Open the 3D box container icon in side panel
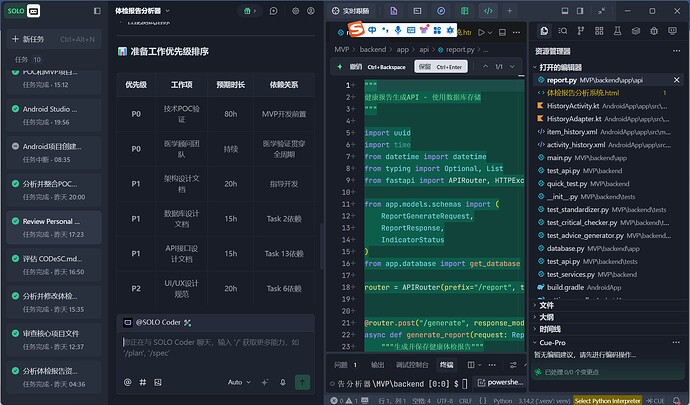 click(x=636, y=30)
